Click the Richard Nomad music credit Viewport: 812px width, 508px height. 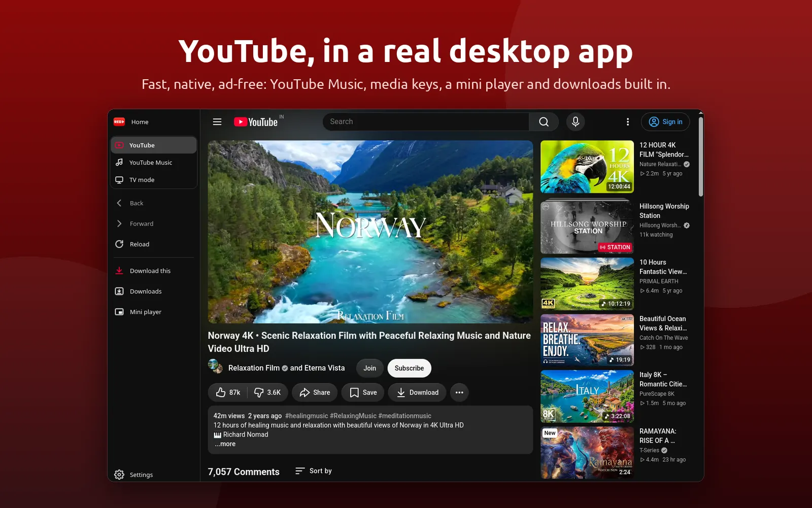[x=246, y=435]
